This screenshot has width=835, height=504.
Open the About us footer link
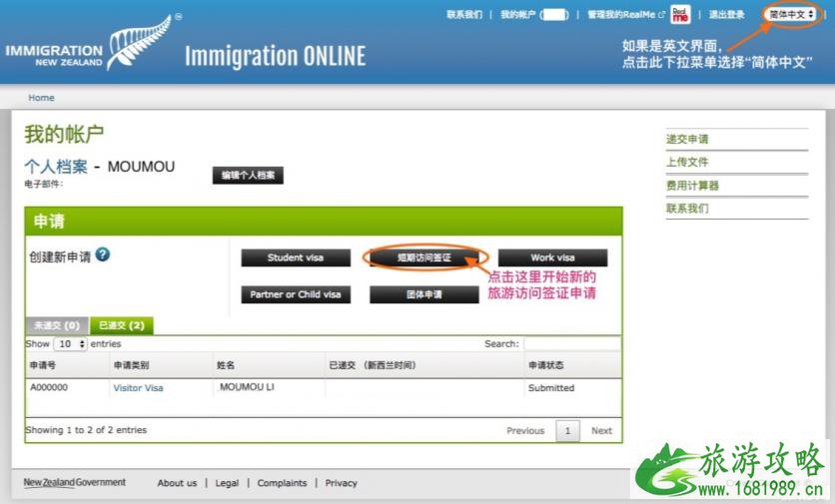pos(177,483)
